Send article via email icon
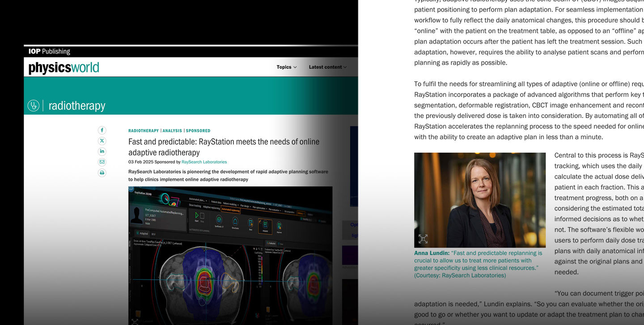Viewport: 644px width, 325px height. (102, 162)
